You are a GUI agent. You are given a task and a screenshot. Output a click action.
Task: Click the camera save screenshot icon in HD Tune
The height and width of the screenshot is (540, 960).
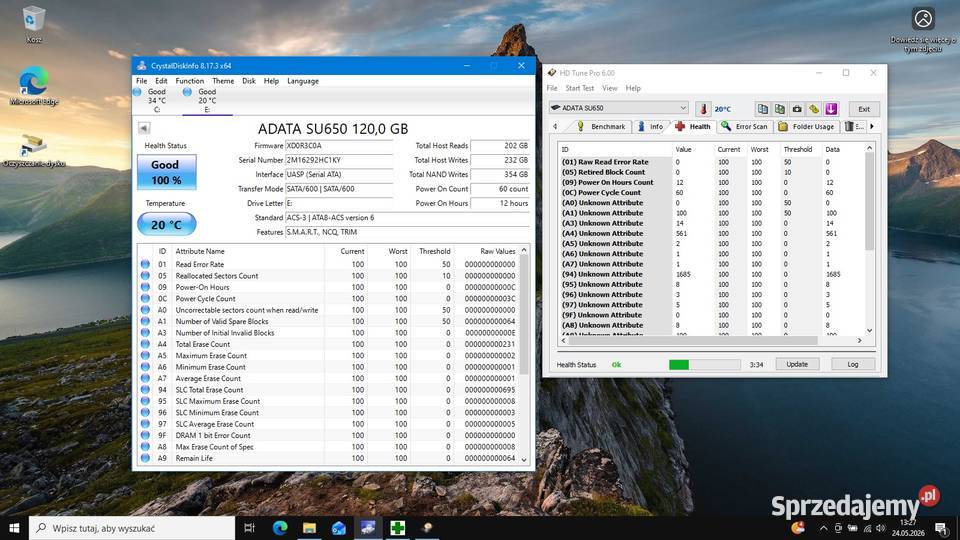[797, 108]
